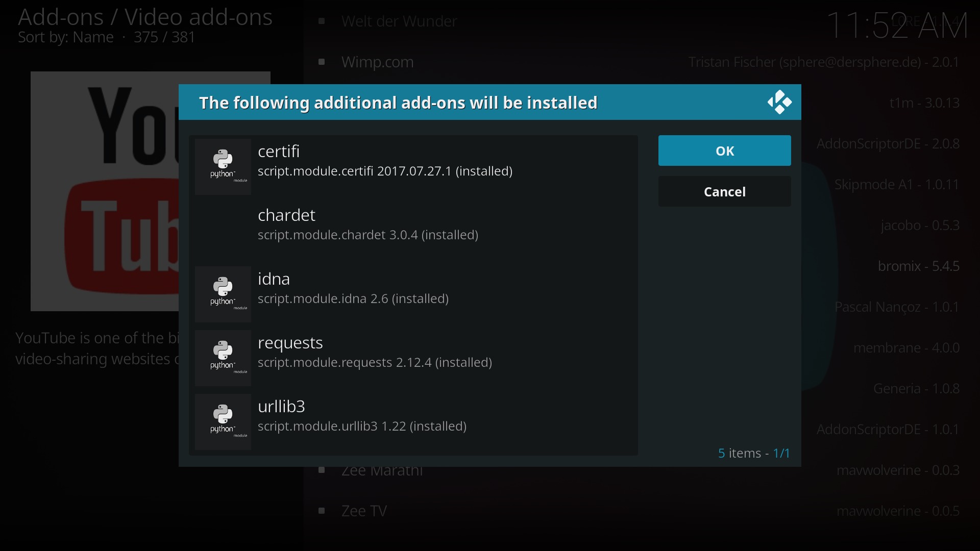Click the Kodi logo in dialog header
This screenshot has width=980, height=551.
click(x=779, y=103)
